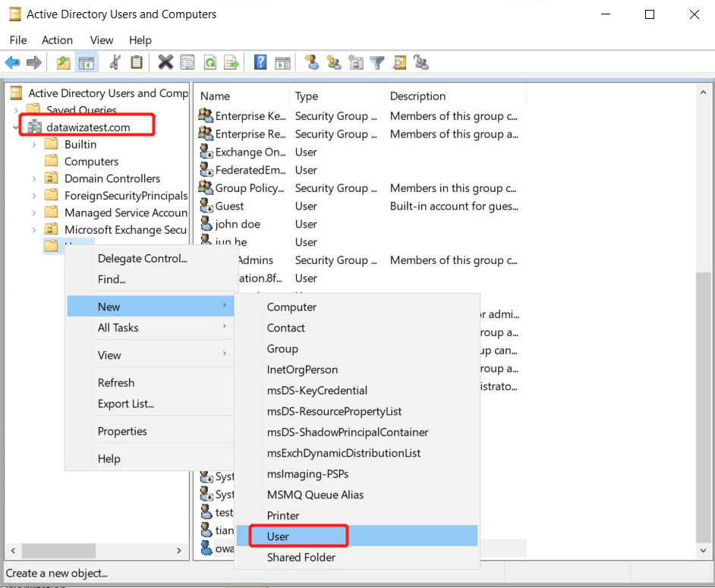Click the Create new group toolbar icon
715x588 pixels.
coord(333,62)
